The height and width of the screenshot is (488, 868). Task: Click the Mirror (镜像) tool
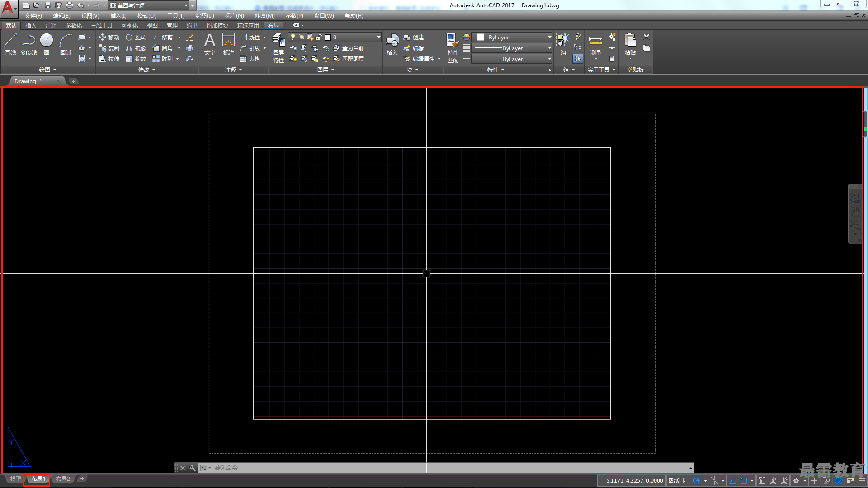coord(136,48)
